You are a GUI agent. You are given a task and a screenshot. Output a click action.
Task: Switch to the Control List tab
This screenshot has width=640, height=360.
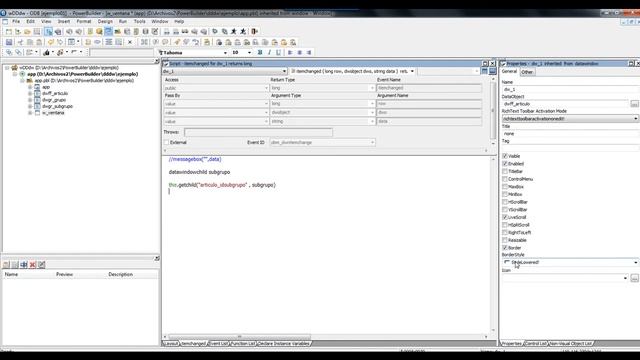[536, 344]
